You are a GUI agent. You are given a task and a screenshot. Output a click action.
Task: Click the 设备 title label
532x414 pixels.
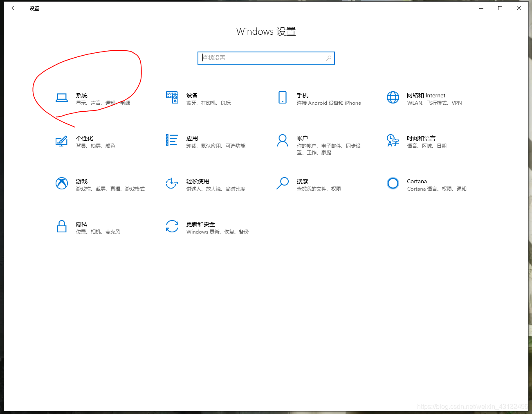click(x=192, y=95)
